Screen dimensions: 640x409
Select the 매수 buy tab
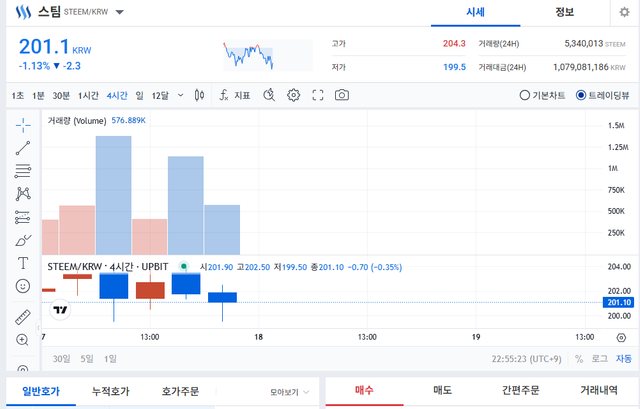364,390
